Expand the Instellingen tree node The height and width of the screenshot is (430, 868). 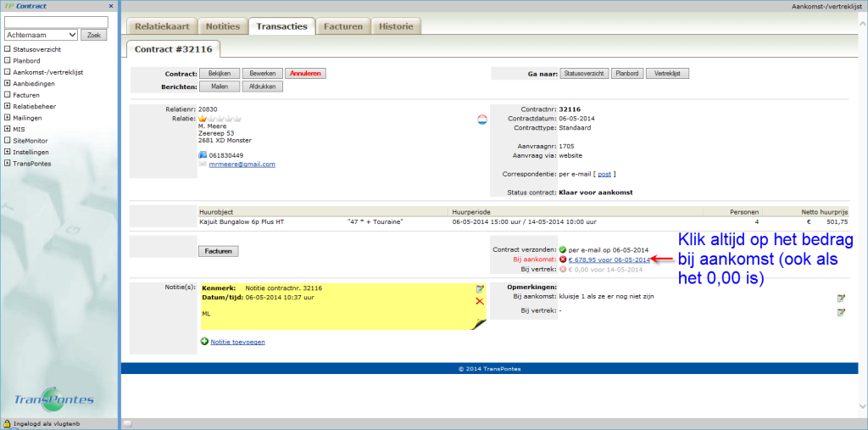tap(7, 152)
